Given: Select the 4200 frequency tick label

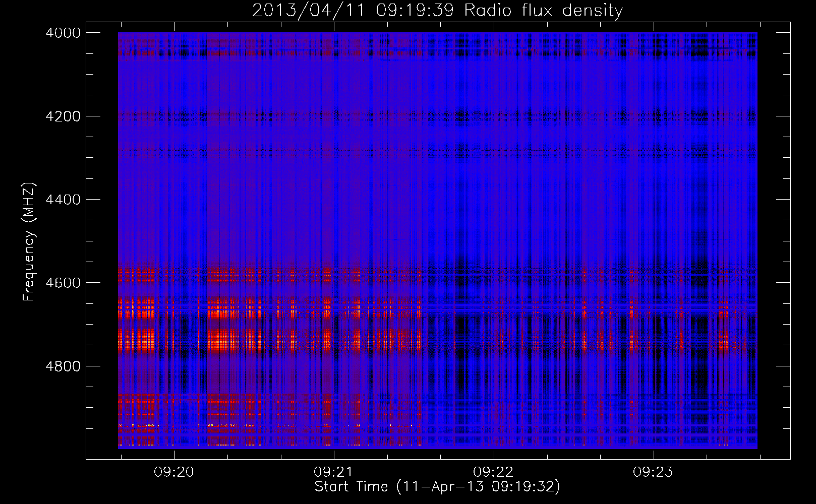Looking at the screenshot, I should pyautogui.click(x=63, y=116).
